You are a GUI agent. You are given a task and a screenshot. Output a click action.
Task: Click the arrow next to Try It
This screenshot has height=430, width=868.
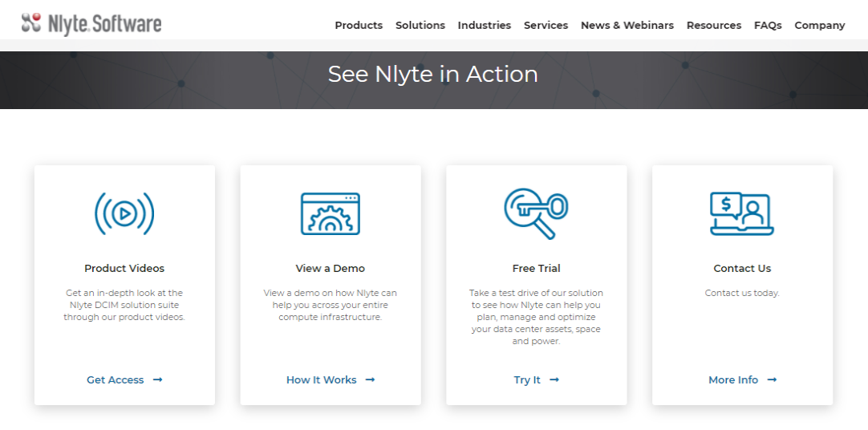[x=554, y=380]
